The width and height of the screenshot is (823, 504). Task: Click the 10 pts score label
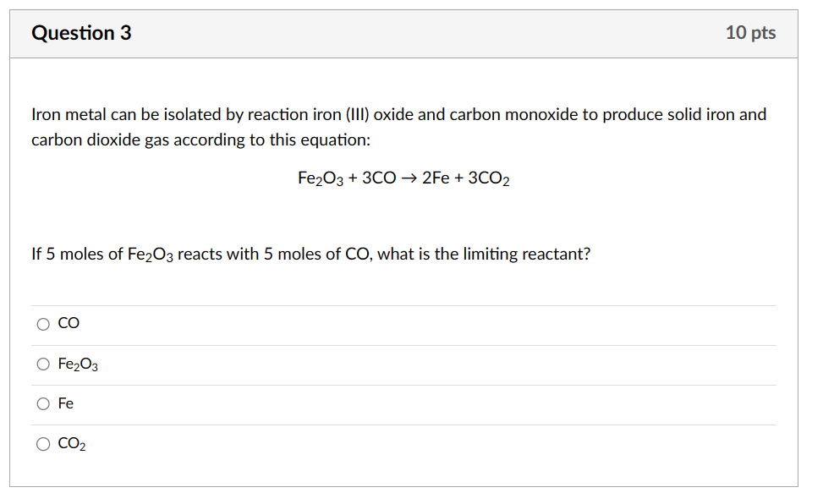coord(750,33)
